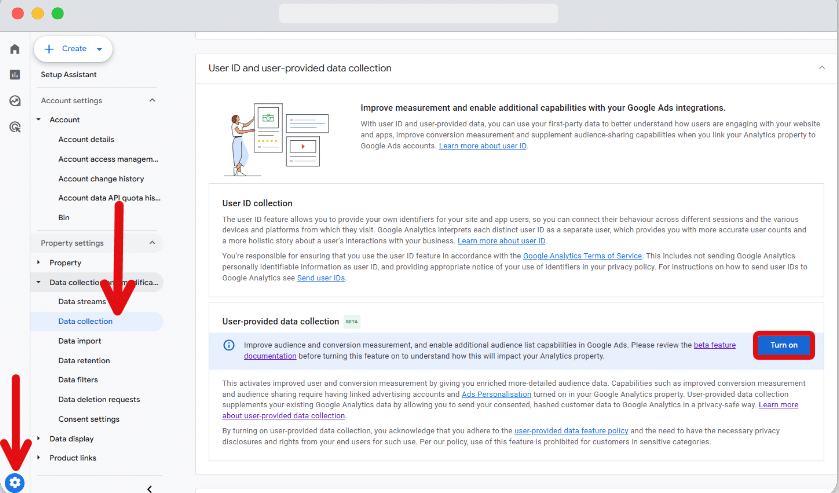The image size is (839, 493).
Task: Open Account access management
Action: pos(108,159)
